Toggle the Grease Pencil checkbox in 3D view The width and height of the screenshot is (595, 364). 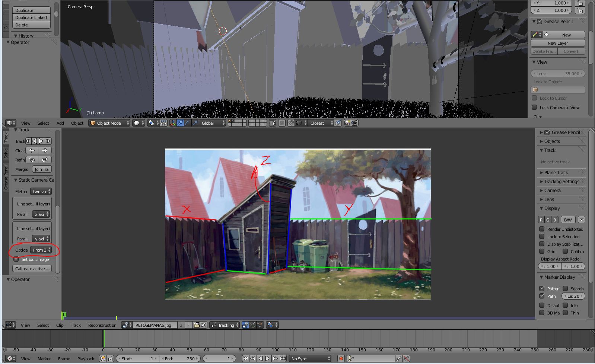540,22
